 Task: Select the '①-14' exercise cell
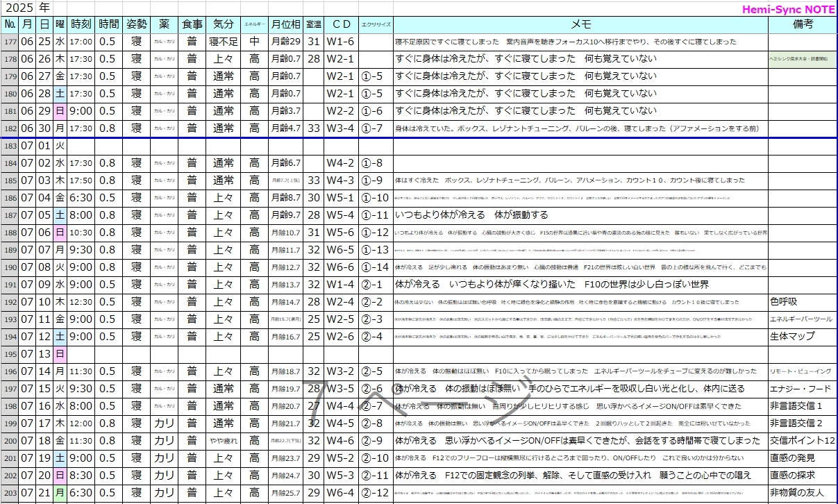point(376,267)
